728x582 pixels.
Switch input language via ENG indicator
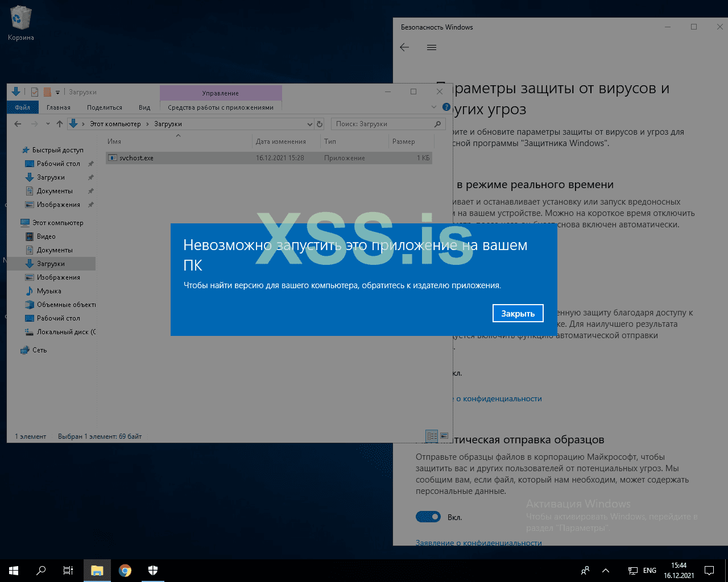(650, 571)
